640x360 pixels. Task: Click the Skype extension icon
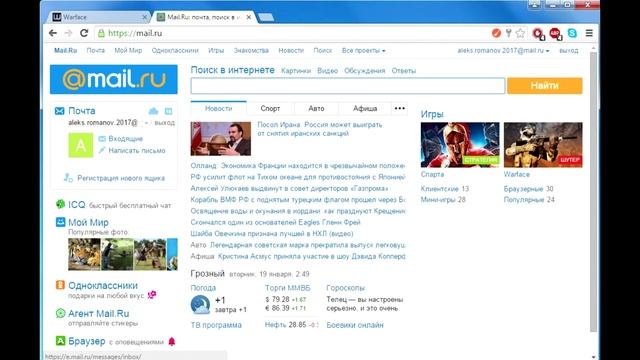click(572, 33)
